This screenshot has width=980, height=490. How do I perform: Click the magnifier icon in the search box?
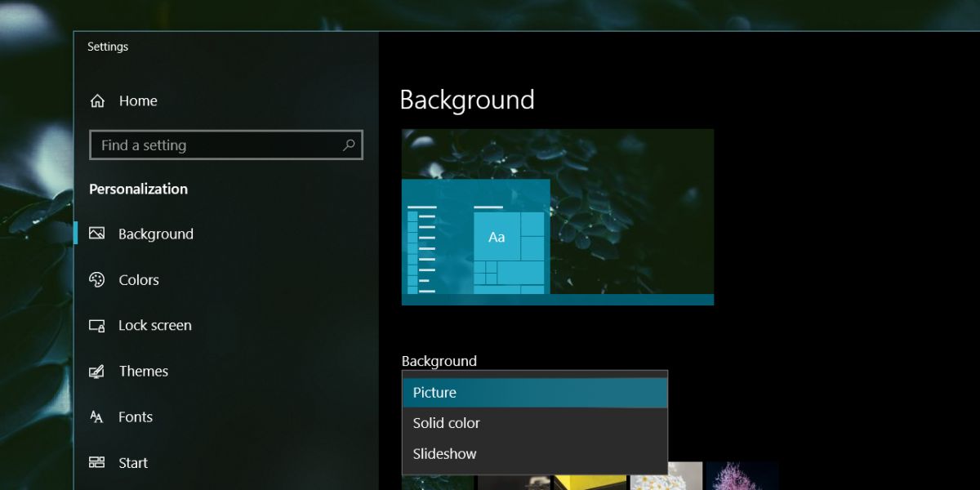[x=350, y=145]
